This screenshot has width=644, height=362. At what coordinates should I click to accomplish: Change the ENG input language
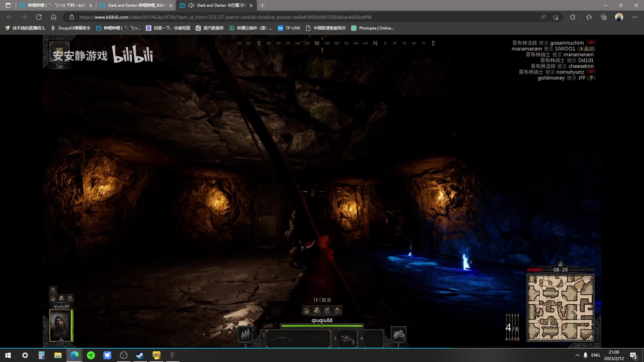click(x=595, y=355)
